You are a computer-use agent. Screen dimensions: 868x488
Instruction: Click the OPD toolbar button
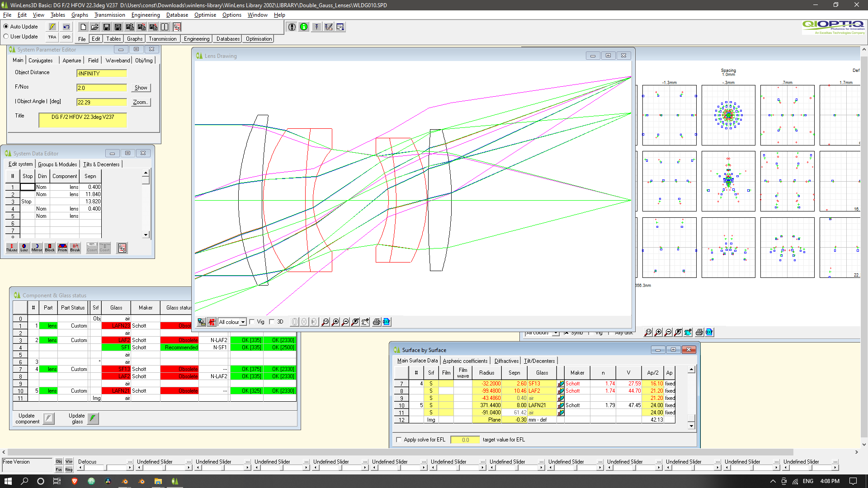tap(66, 37)
